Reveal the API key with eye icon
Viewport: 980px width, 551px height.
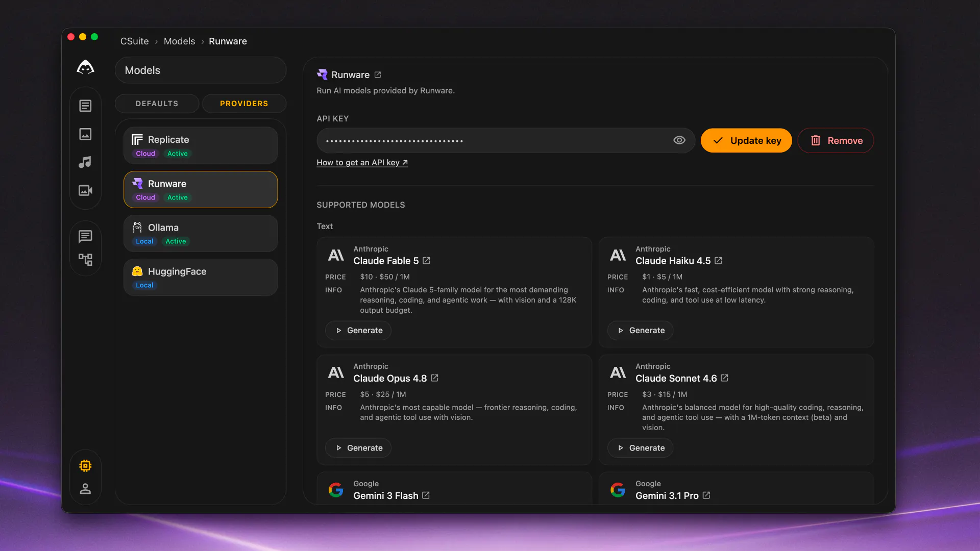(x=679, y=140)
